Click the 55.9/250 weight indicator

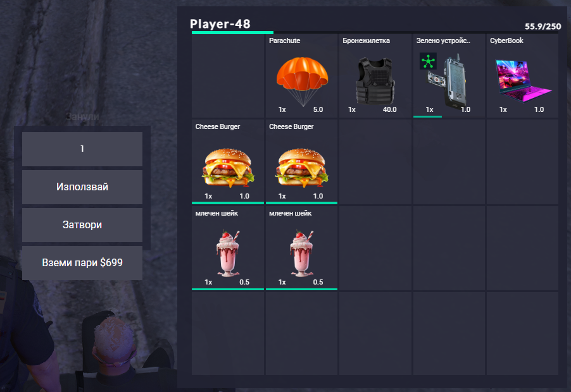pyautogui.click(x=543, y=26)
